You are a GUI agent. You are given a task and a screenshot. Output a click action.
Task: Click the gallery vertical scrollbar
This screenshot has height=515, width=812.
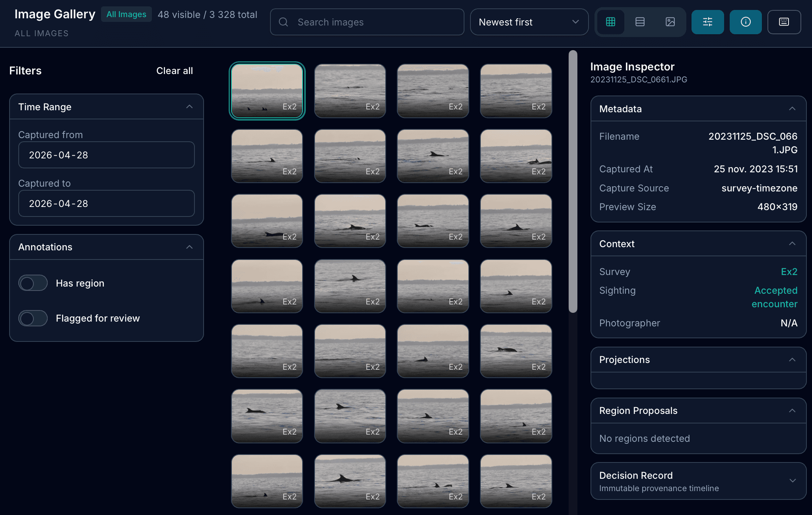pyautogui.click(x=573, y=181)
